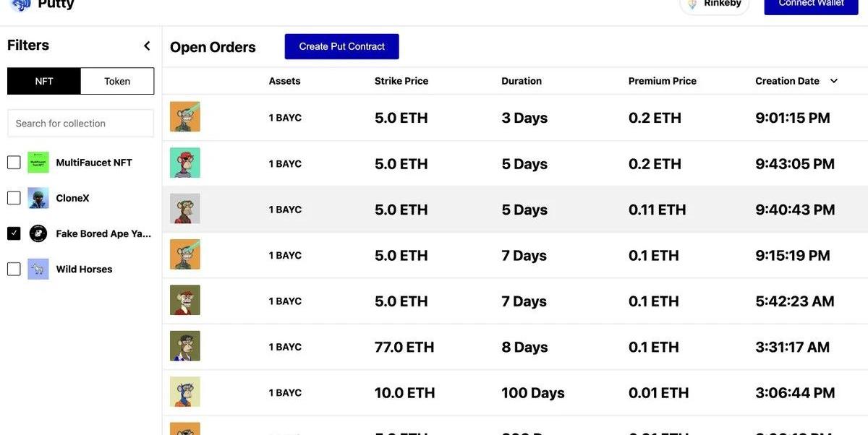
Task: Open the Rinkeby network selector
Action: pos(715,4)
